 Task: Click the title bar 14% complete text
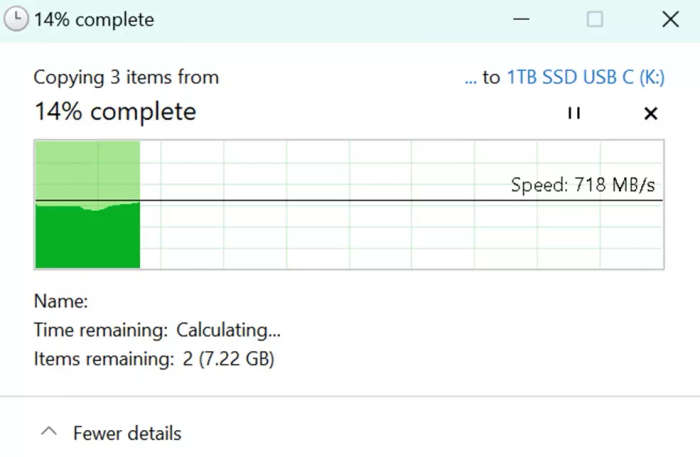tap(94, 20)
